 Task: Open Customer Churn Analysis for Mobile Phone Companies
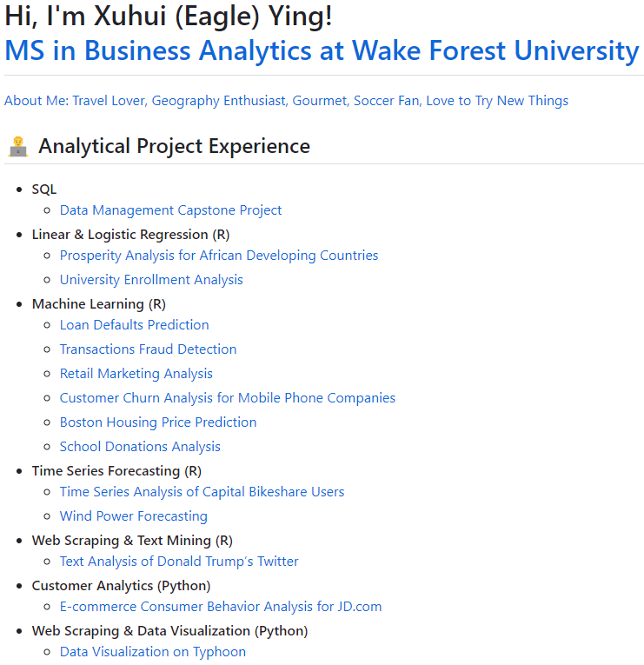pos(228,398)
